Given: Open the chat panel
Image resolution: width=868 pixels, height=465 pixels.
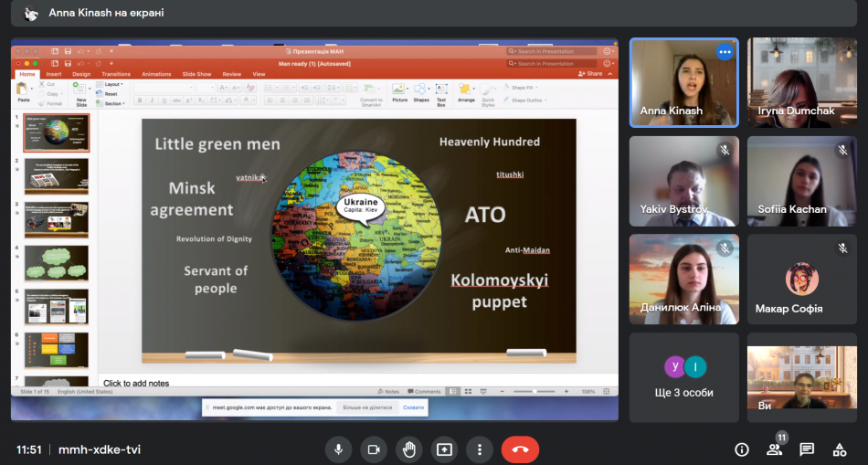Looking at the screenshot, I should pyautogui.click(x=807, y=449).
